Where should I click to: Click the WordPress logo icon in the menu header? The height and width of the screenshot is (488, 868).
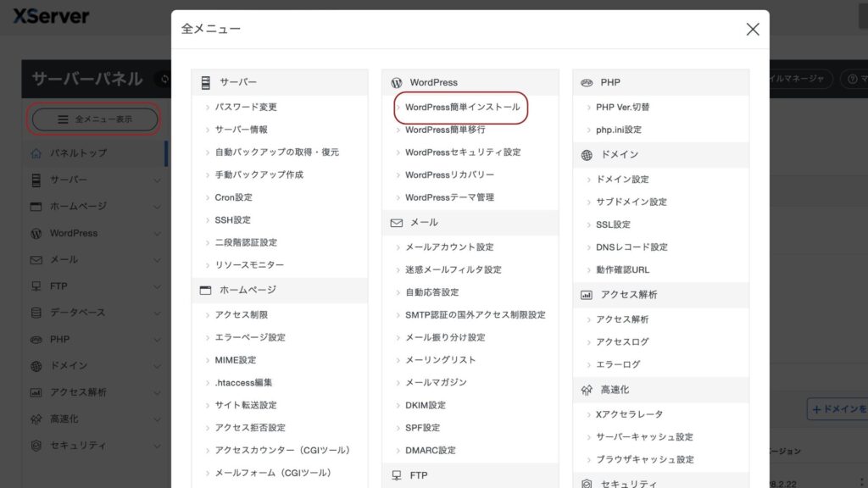click(397, 82)
